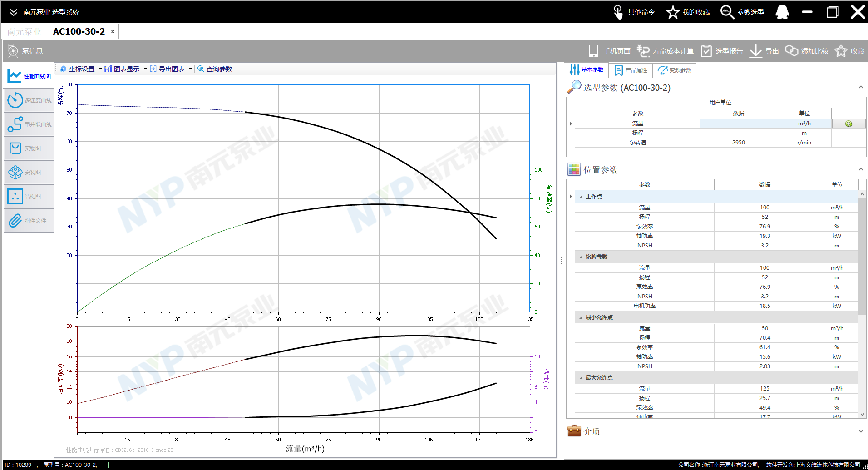The width and height of the screenshot is (868, 470).
Task: Open 寿命成本计算 calculator
Action: point(665,51)
